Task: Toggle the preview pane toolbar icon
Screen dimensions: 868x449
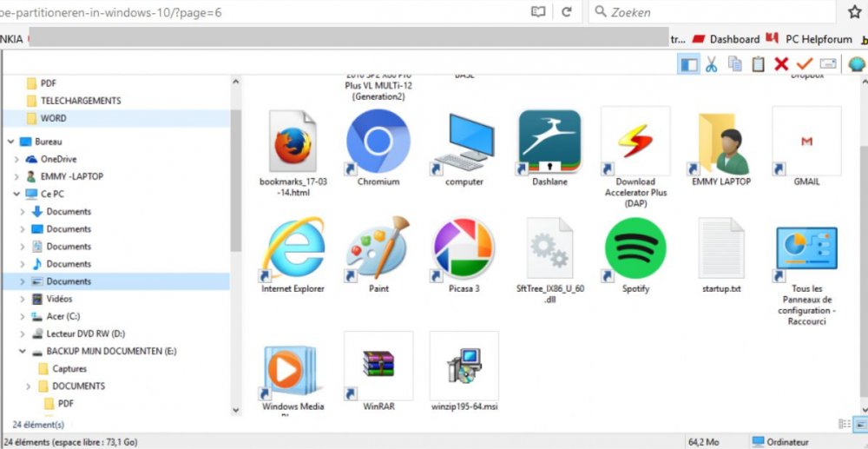Action: [688, 64]
